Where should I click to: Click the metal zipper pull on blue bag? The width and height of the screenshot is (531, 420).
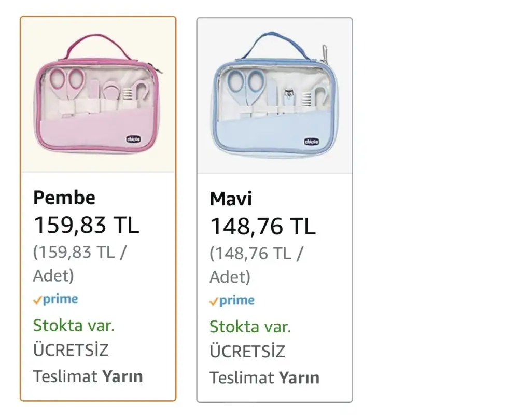(x=325, y=53)
